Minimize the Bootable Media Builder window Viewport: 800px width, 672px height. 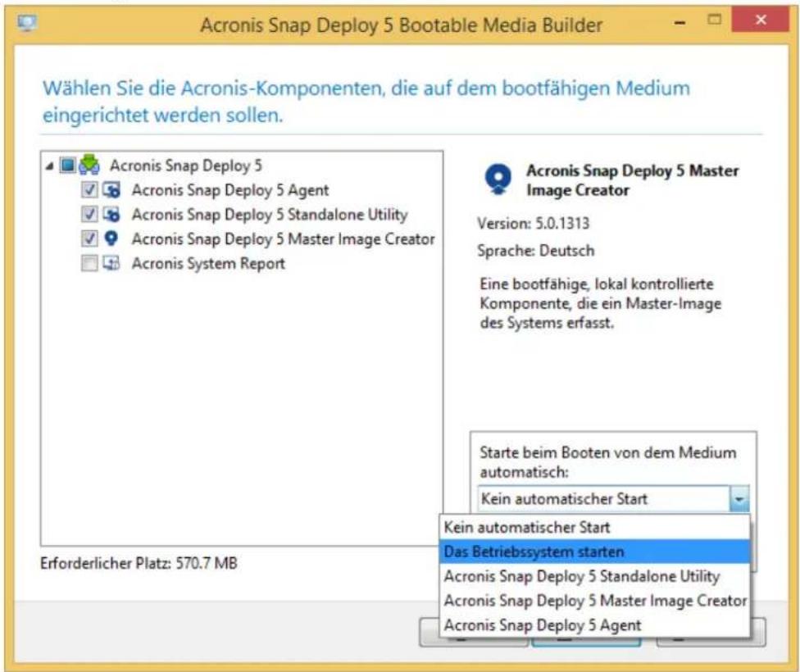pos(680,22)
